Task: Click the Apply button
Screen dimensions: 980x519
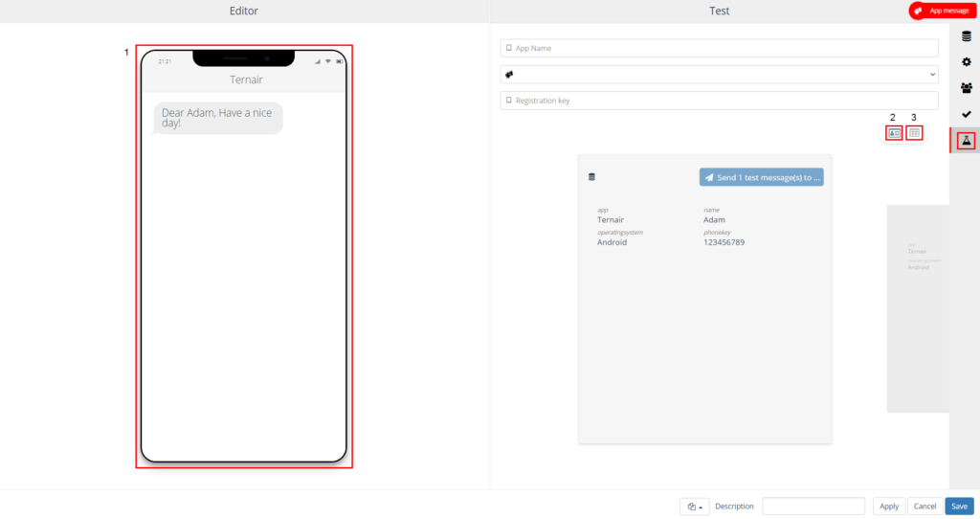Action: tap(889, 507)
